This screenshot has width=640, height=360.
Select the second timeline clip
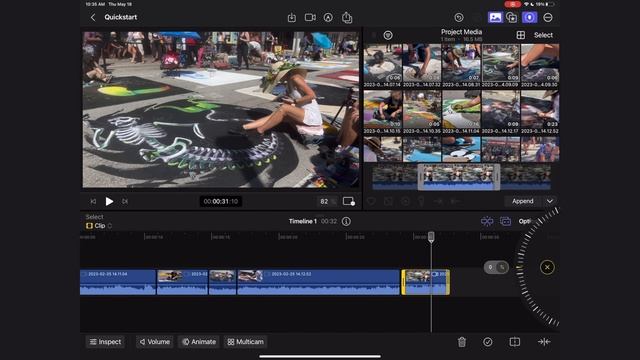pos(182,282)
